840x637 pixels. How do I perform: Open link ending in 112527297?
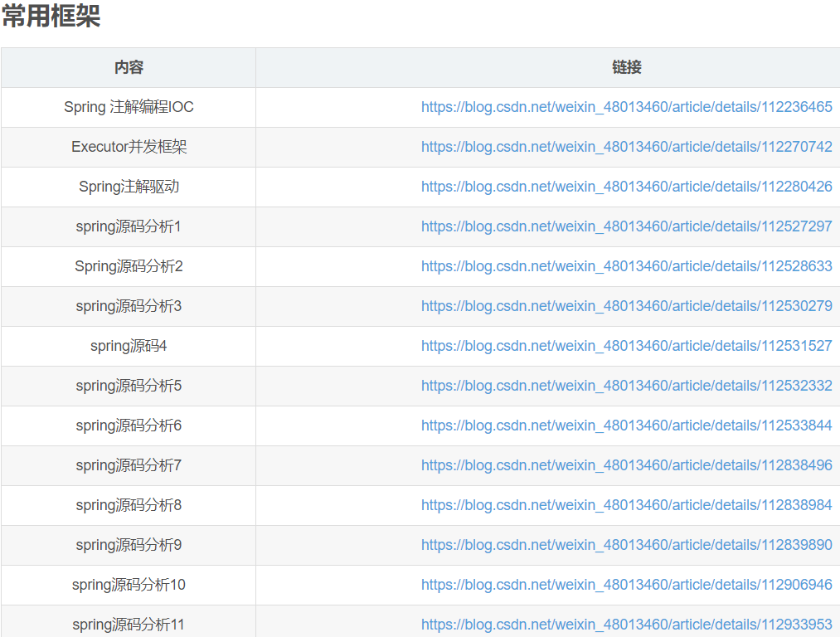pos(626,226)
